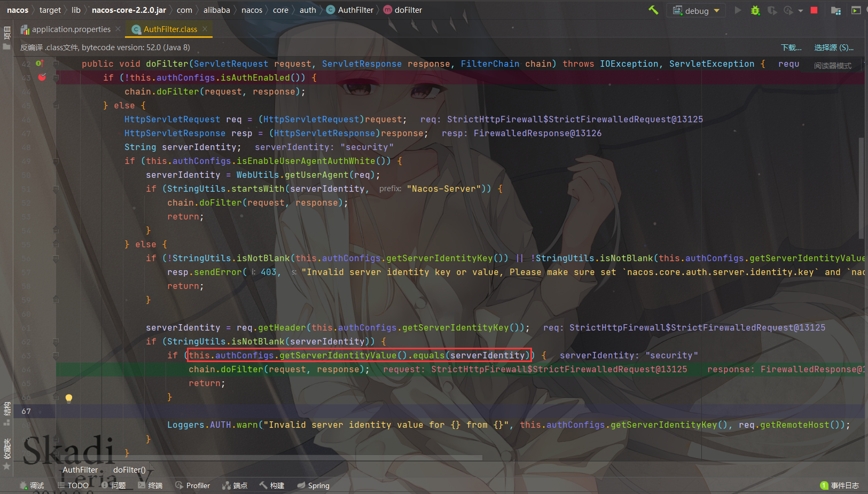Click the AuthFilter class breadcrumb in navigation bar

(350, 10)
